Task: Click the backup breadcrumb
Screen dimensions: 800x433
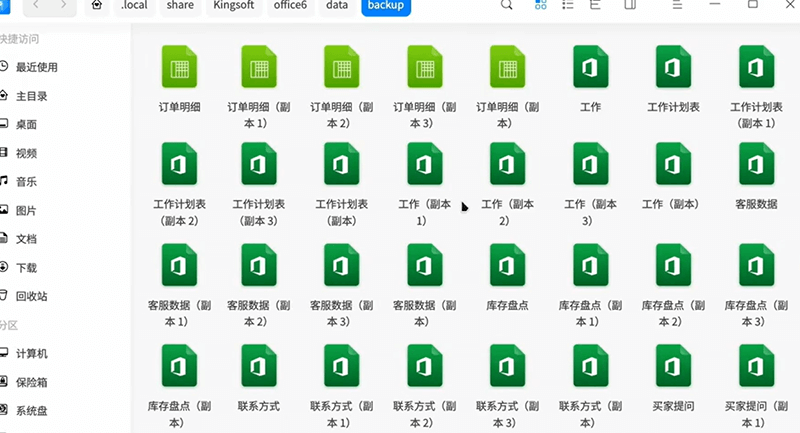Action: (x=386, y=6)
